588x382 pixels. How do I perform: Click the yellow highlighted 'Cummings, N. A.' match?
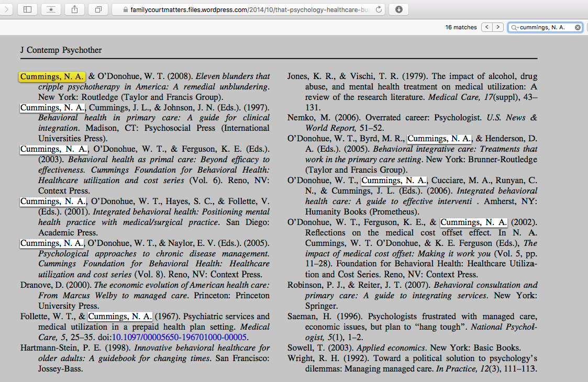pos(52,76)
